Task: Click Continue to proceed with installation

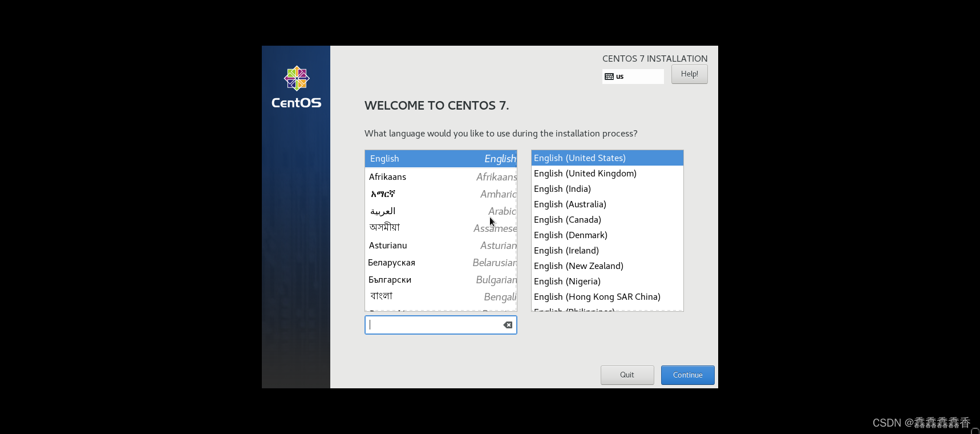Action: 687,375
